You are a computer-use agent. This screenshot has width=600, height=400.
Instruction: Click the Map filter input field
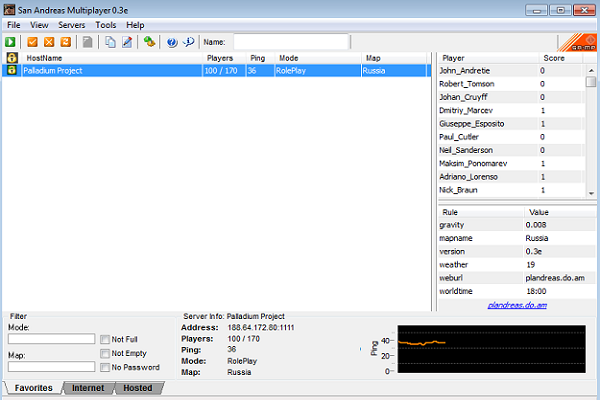click(x=51, y=367)
